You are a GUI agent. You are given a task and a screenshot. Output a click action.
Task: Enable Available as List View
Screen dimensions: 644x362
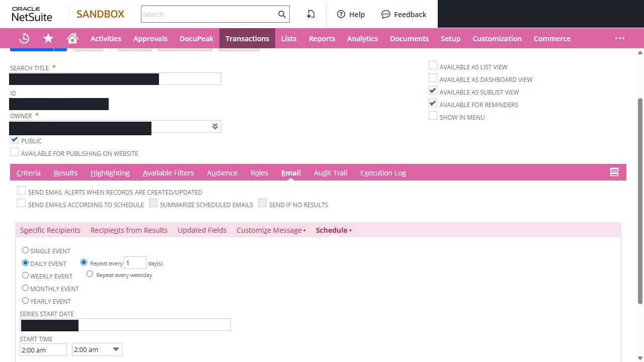click(433, 65)
